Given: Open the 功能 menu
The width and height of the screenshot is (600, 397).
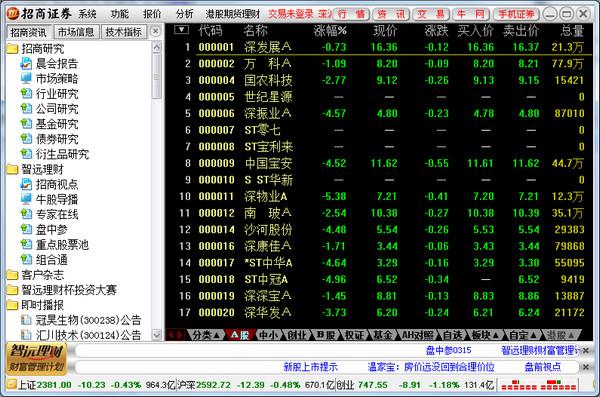Looking at the screenshot, I should tap(120, 14).
